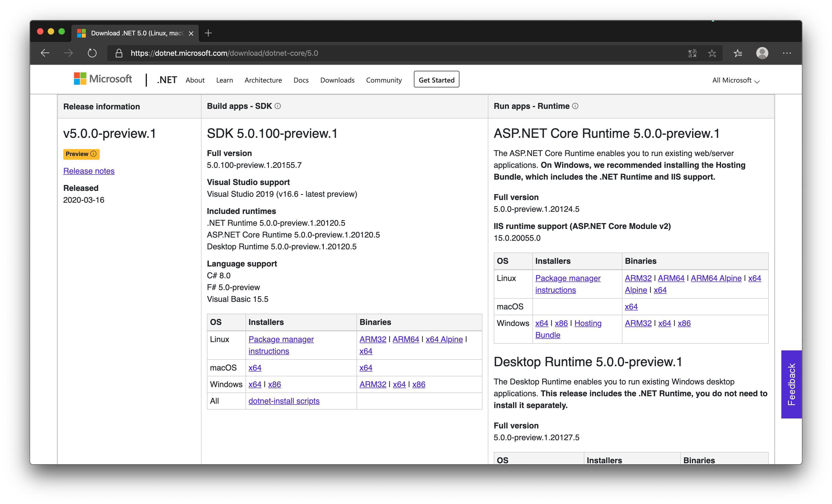The width and height of the screenshot is (832, 504).
Task: Download ASP.NET Runtime macOS x64 binary
Action: pyautogui.click(x=631, y=306)
